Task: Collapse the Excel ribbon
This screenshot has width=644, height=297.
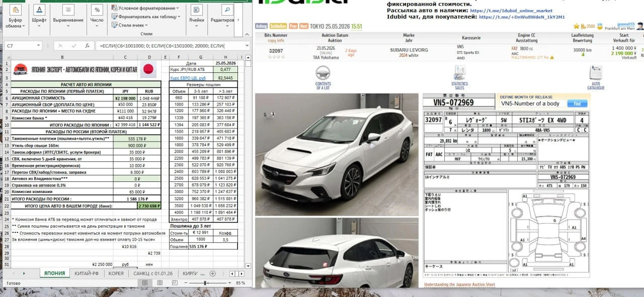Action: (247, 34)
